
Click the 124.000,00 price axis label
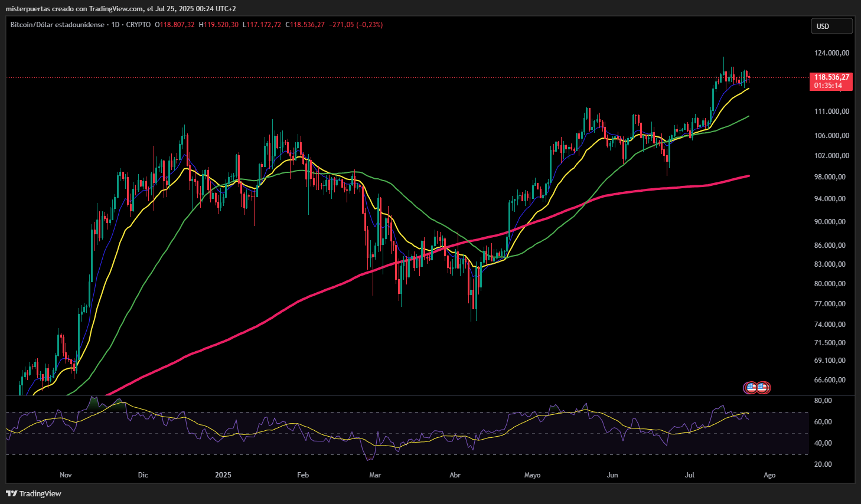click(x=831, y=53)
